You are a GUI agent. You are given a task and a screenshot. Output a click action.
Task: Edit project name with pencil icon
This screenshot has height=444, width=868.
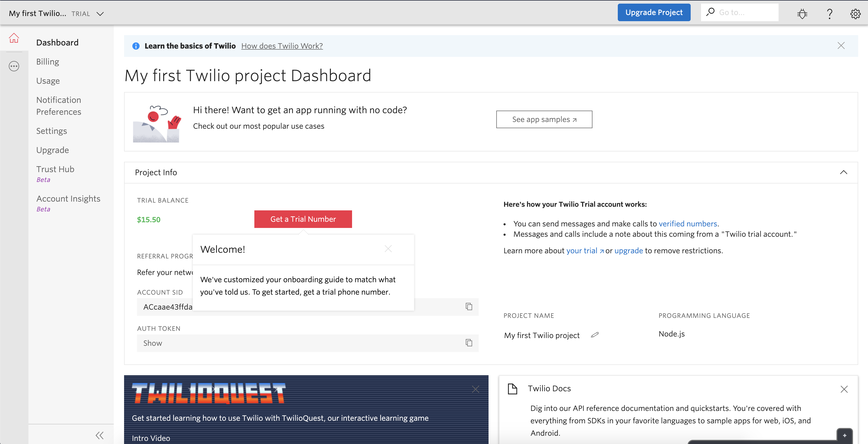coord(595,335)
